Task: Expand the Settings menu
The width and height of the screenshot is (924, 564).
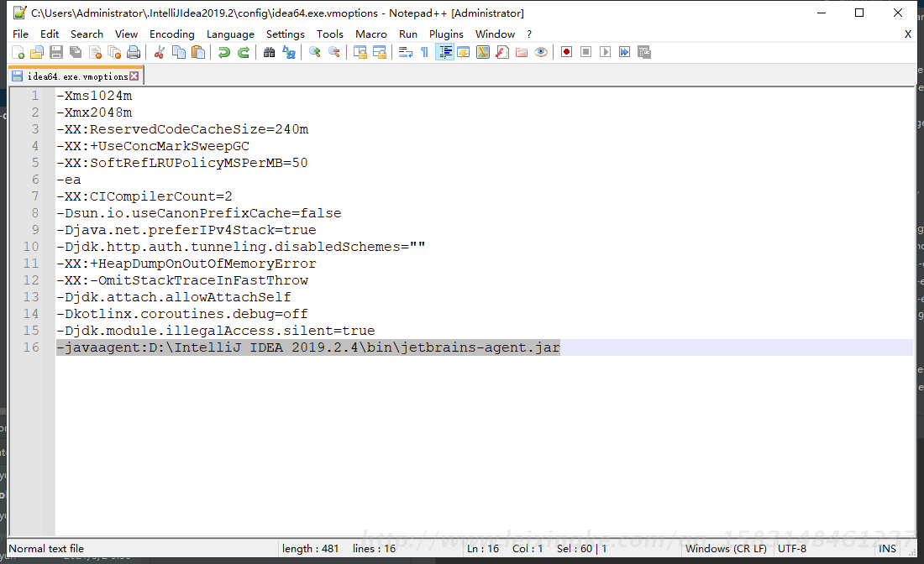Action: coord(285,34)
